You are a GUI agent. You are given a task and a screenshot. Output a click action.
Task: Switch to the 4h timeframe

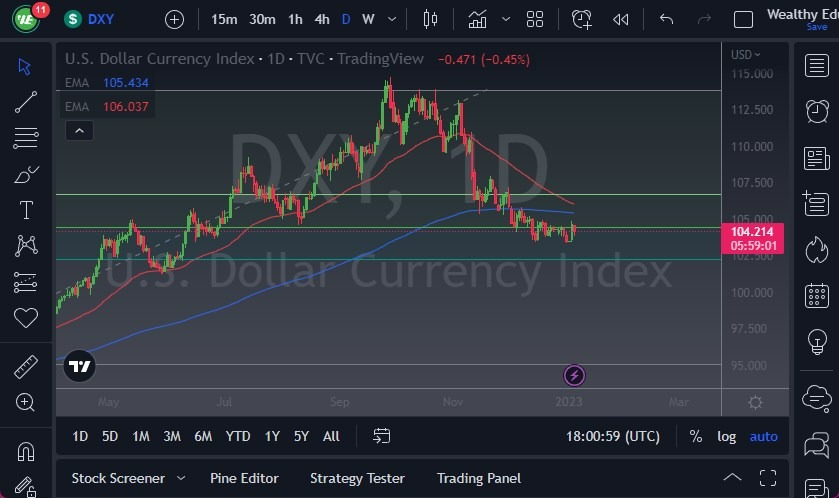[x=322, y=19]
